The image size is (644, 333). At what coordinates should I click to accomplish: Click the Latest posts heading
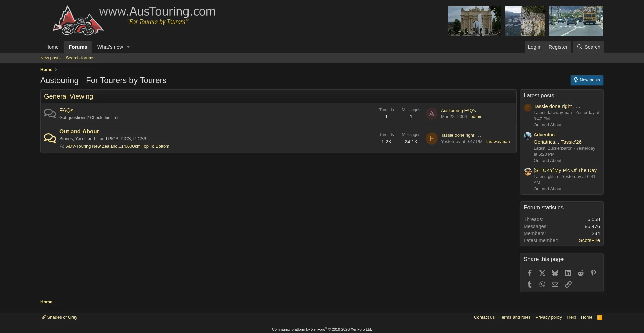539,96
